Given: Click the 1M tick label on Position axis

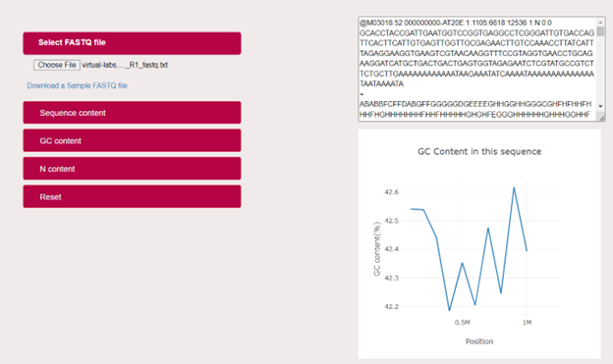Looking at the screenshot, I should click(x=527, y=323).
